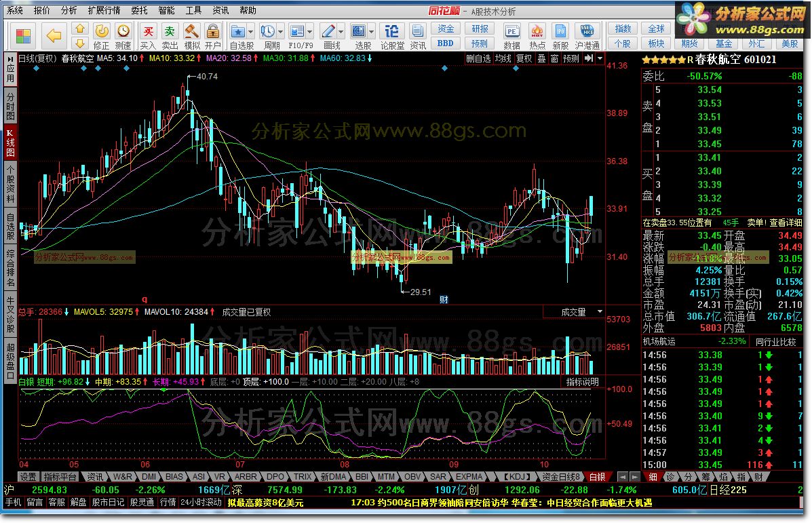The image size is (812, 523).
Task: Expand the 周期 period dropdown arrow
Action: coord(281,32)
